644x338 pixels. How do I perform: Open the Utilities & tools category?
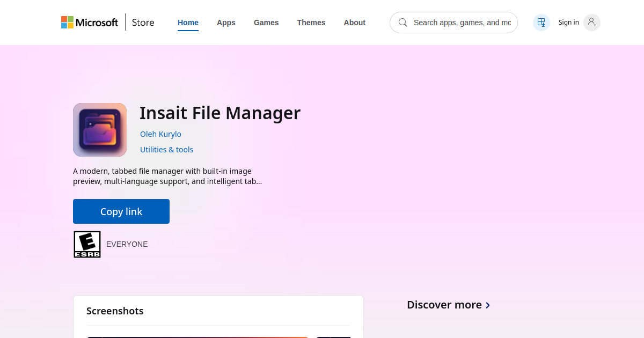(166, 150)
